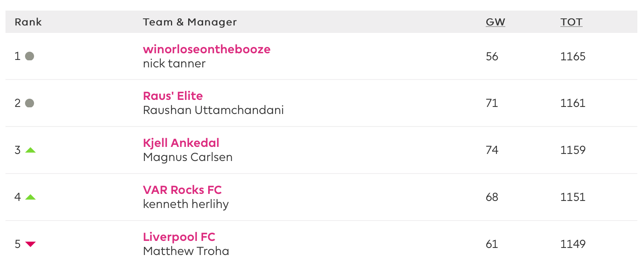The height and width of the screenshot is (264, 644).
Task: Open the winorloseonthebooze team link
Action: click(x=207, y=49)
